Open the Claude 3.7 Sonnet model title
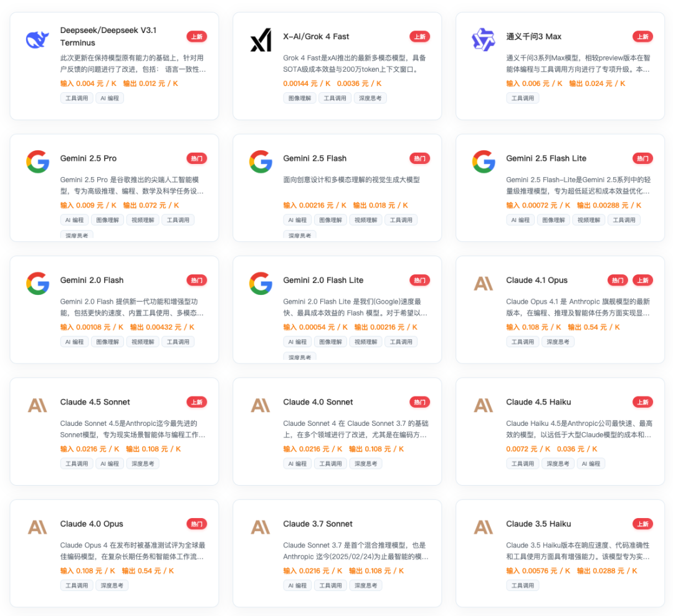 [x=318, y=524]
